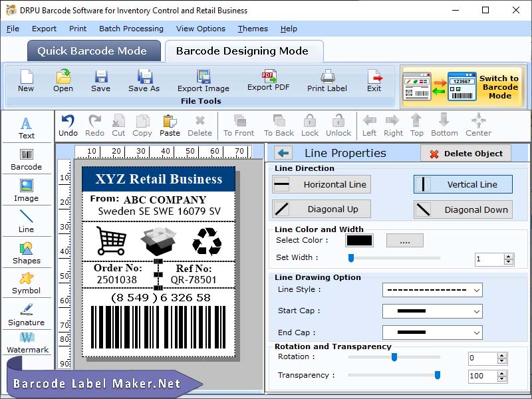This screenshot has width=532, height=399.
Task: Click the Rotation slider
Action: pos(394,357)
